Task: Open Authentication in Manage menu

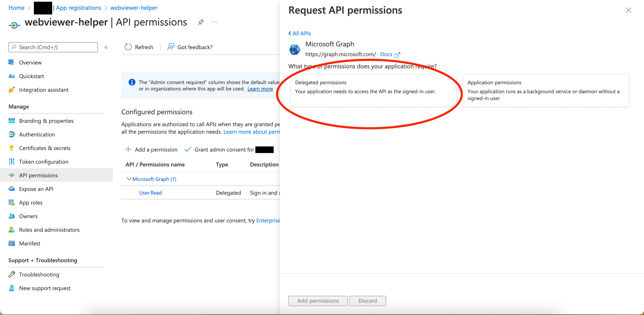Action: [37, 134]
